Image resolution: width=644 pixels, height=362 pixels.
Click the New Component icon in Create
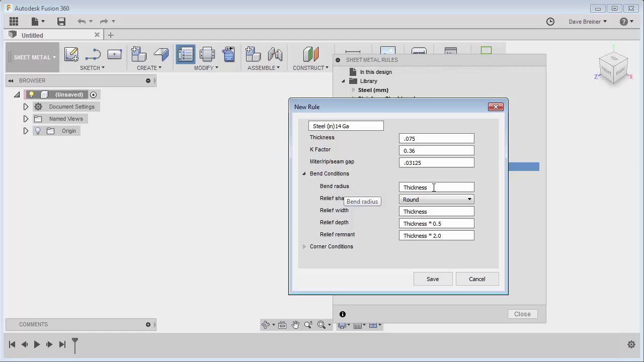[138, 54]
